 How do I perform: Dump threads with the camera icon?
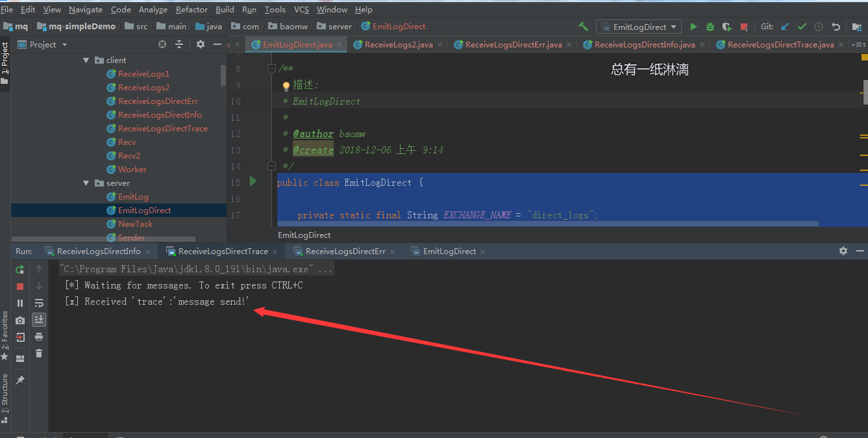pyautogui.click(x=20, y=320)
